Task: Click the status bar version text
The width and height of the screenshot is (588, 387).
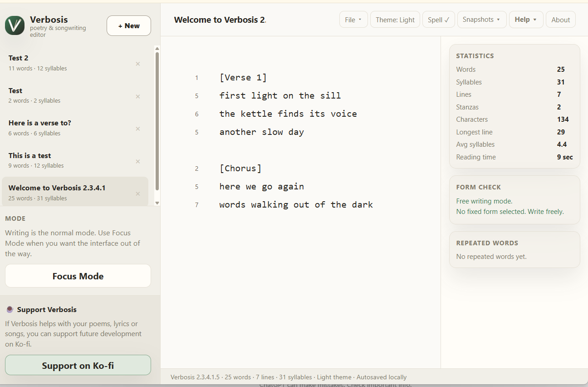Action: coord(195,377)
